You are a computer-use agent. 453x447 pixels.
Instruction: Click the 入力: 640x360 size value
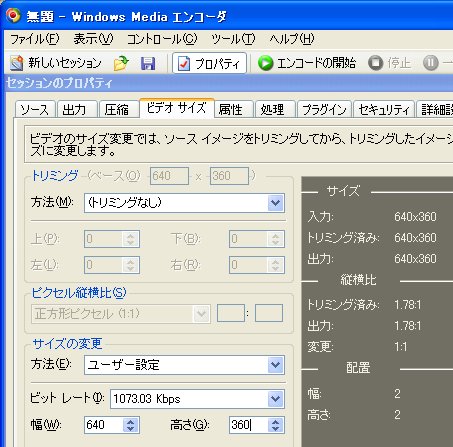(x=415, y=217)
